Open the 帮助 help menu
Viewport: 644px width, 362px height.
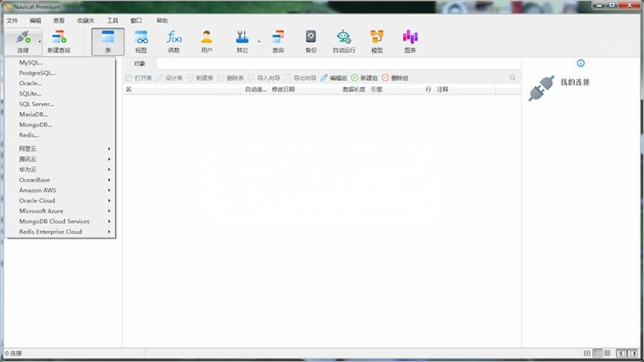(x=162, y=20)
